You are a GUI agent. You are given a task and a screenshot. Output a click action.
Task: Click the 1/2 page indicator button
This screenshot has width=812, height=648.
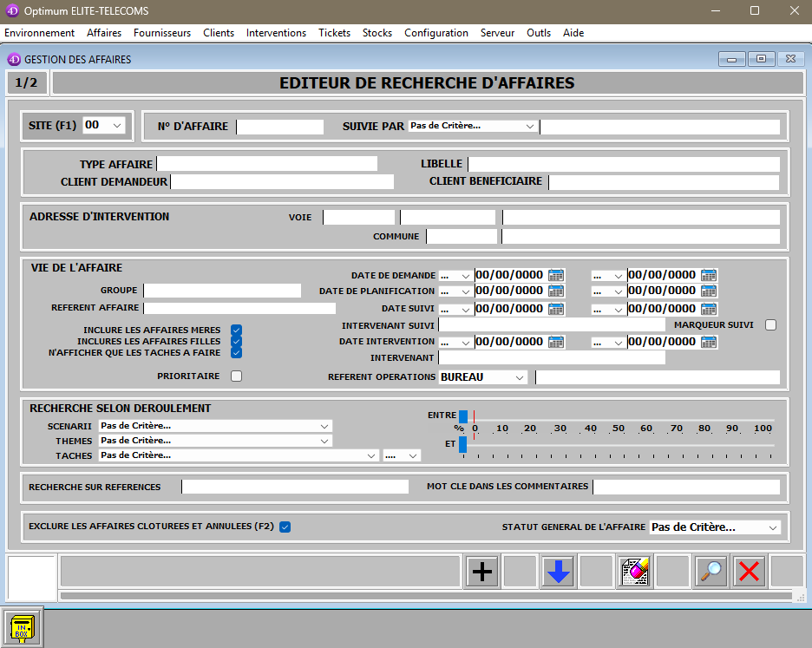pos(27,83)
